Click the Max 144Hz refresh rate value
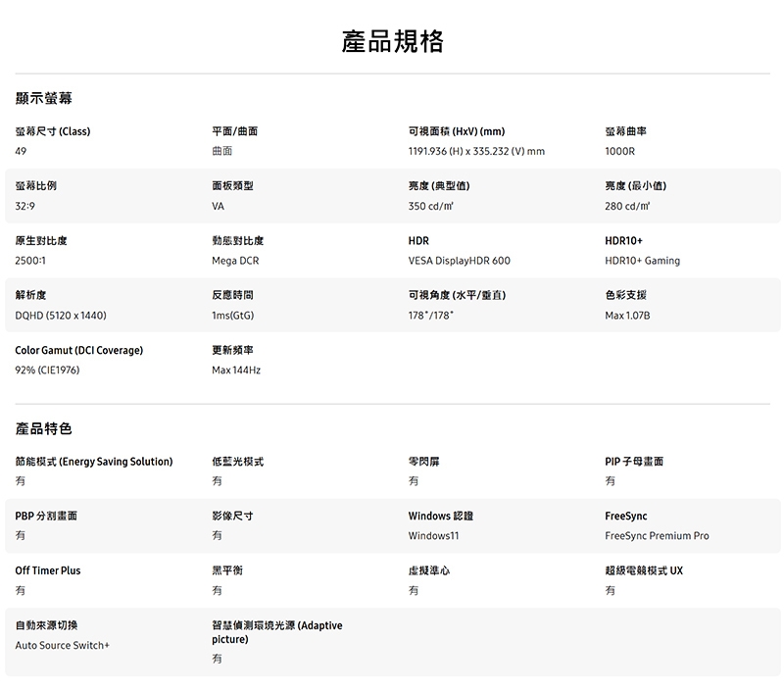Viewport: 784px width, 691px height. click(x=236, y=370)
